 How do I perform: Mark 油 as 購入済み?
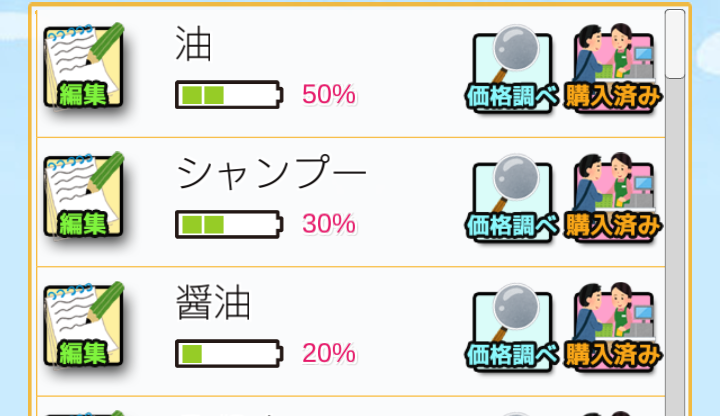click(x=613, y=68)
